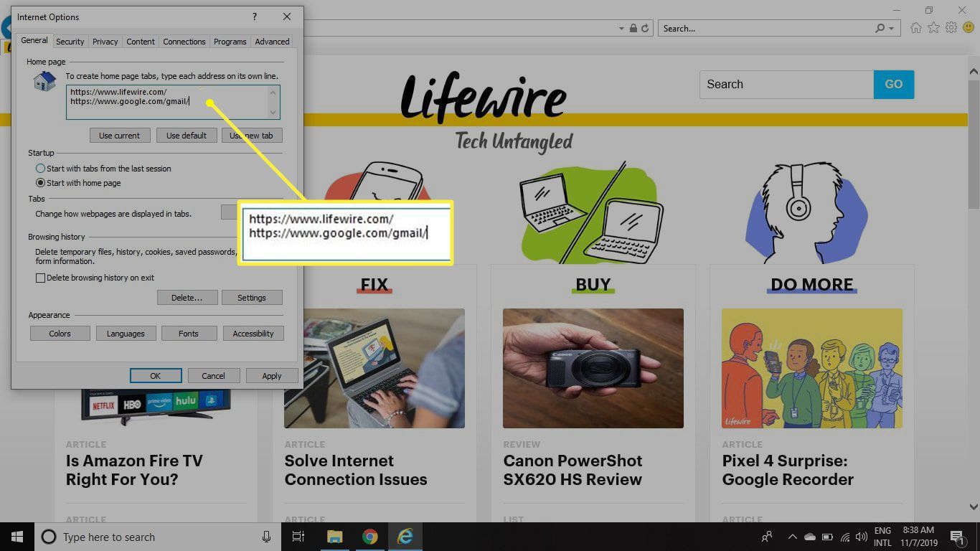Open the Canon PowerShot SX620 HS Review link
This screenshot has width=980, height=551.
tap(573, 470)
